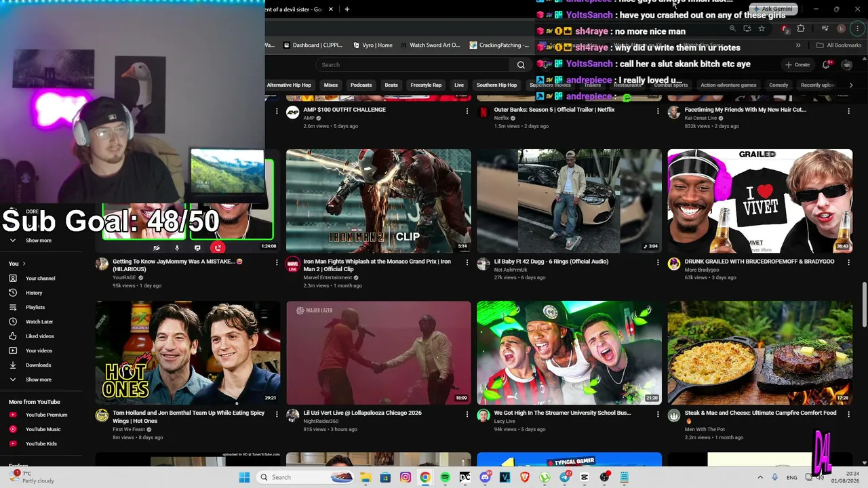Click the Create button
The width and height of the screenshot is (868, 488).
(797, 65)
